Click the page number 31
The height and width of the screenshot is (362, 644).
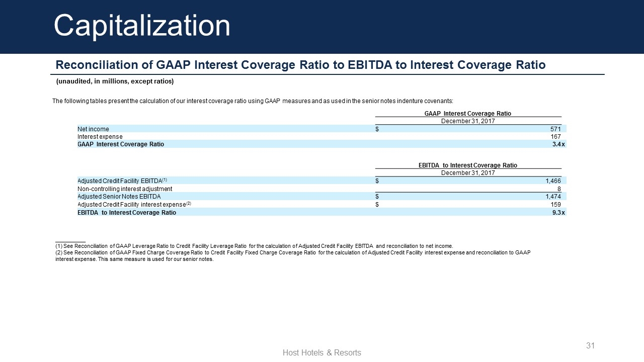591,345
